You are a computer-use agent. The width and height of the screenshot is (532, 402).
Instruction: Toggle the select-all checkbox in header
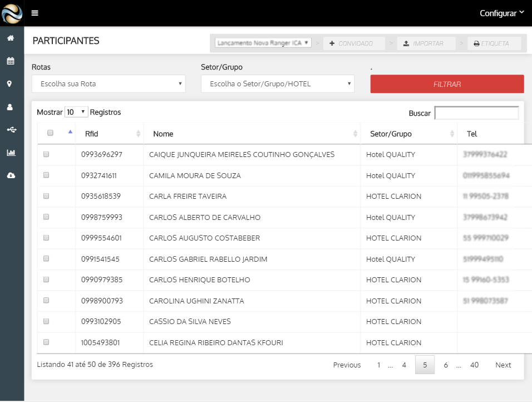[x=50, y=133]
